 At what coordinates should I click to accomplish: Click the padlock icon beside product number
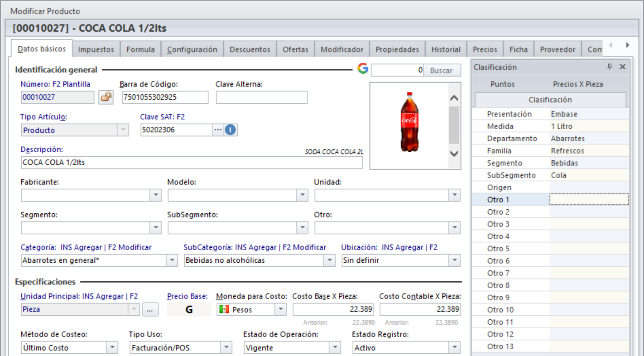(x=106, y=97)
